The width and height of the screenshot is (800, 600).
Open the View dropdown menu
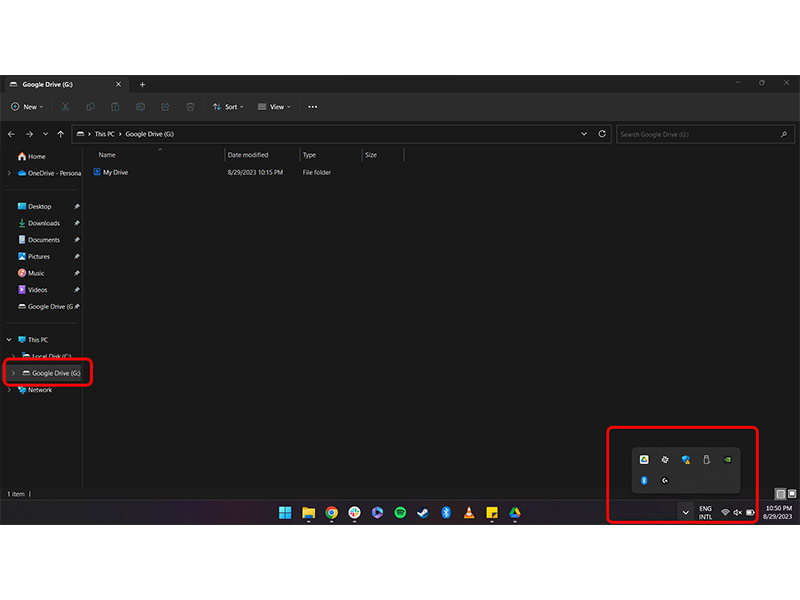pyautogui.click(x=273, y=107)
